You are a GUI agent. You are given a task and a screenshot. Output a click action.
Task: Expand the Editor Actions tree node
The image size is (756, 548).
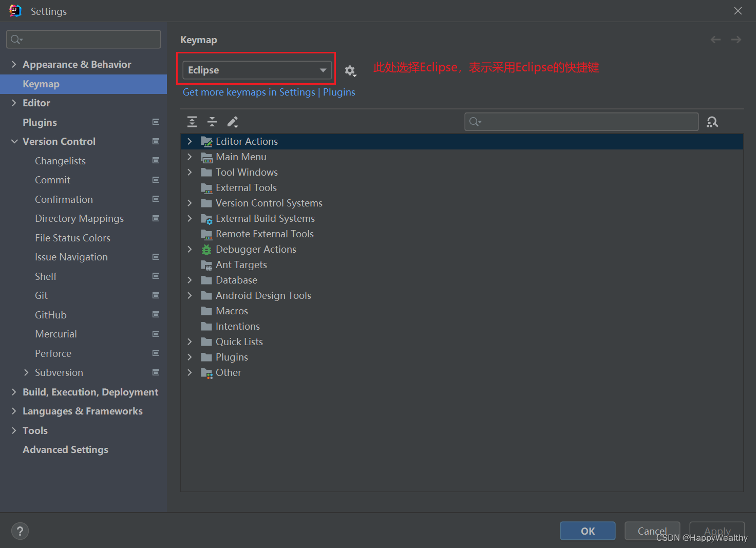pos(190,141)
